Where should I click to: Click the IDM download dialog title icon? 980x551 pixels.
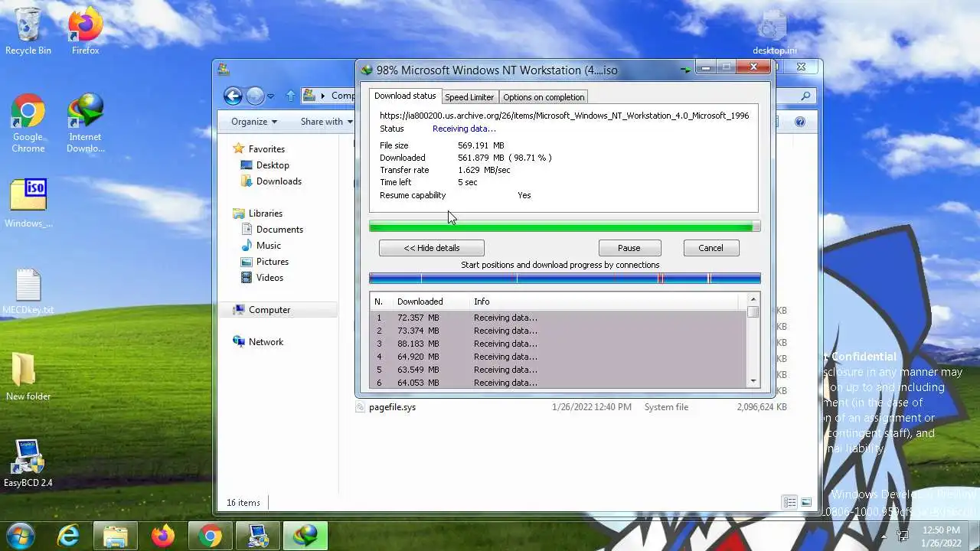(367, 70)
